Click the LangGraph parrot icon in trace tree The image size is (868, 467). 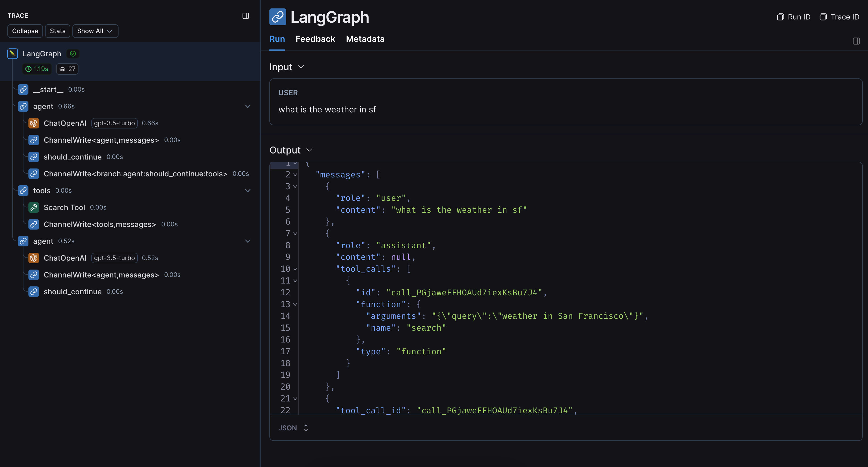click(12, 54)
